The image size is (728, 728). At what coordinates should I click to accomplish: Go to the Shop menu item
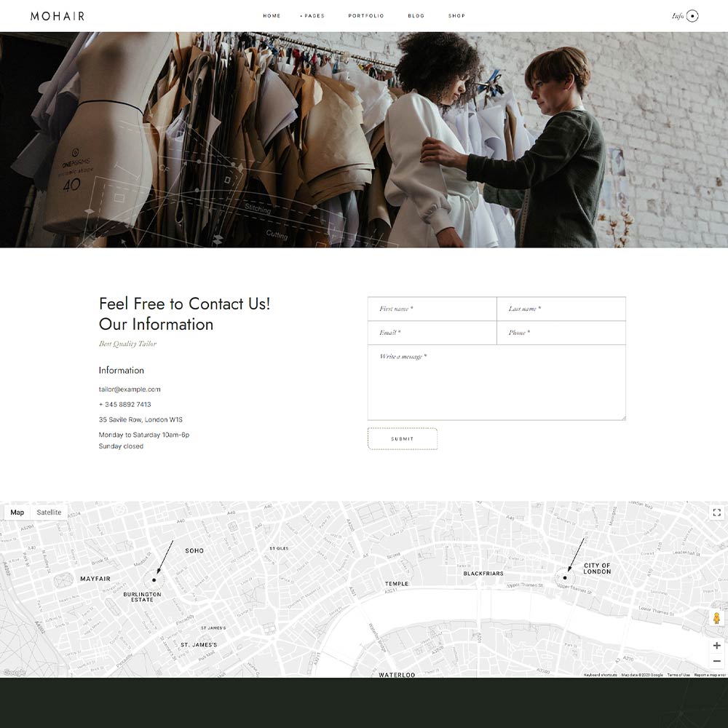click(x=456, y=16)
